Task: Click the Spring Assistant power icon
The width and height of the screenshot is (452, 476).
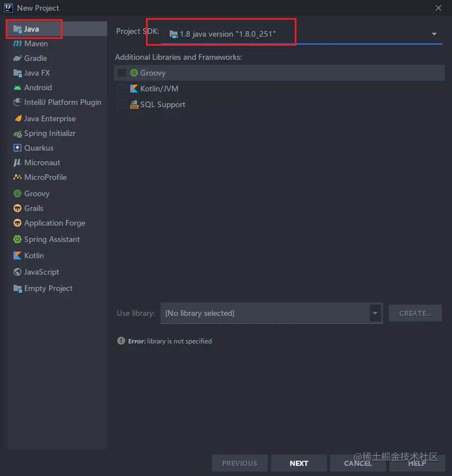Action: (x=17, y=239)
